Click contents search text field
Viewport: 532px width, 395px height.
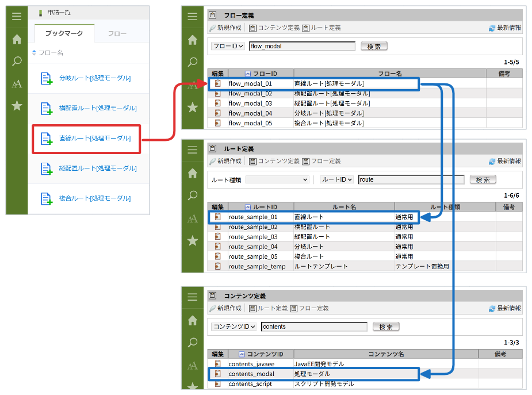pos(314,327)
